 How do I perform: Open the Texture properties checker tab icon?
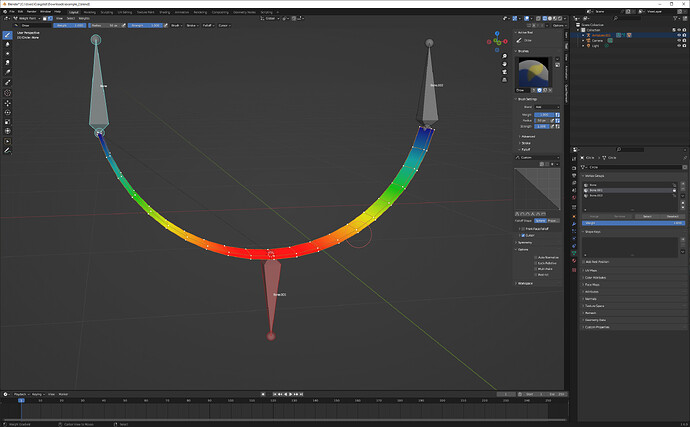click(574, 269)
